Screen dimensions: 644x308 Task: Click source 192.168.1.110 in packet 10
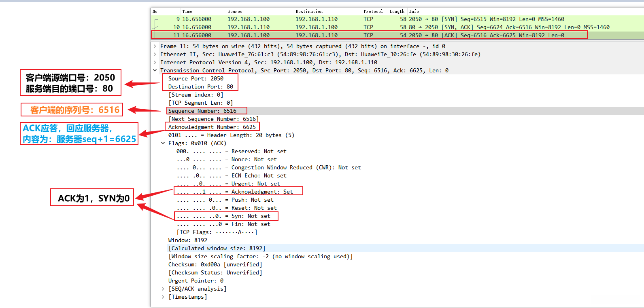pyautogui.click(x=249, y=27)
